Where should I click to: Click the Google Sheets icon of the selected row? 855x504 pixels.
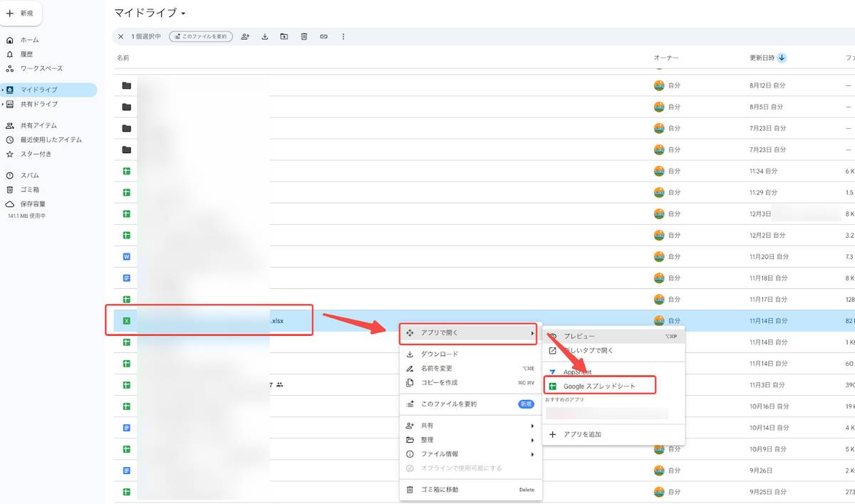125,320
